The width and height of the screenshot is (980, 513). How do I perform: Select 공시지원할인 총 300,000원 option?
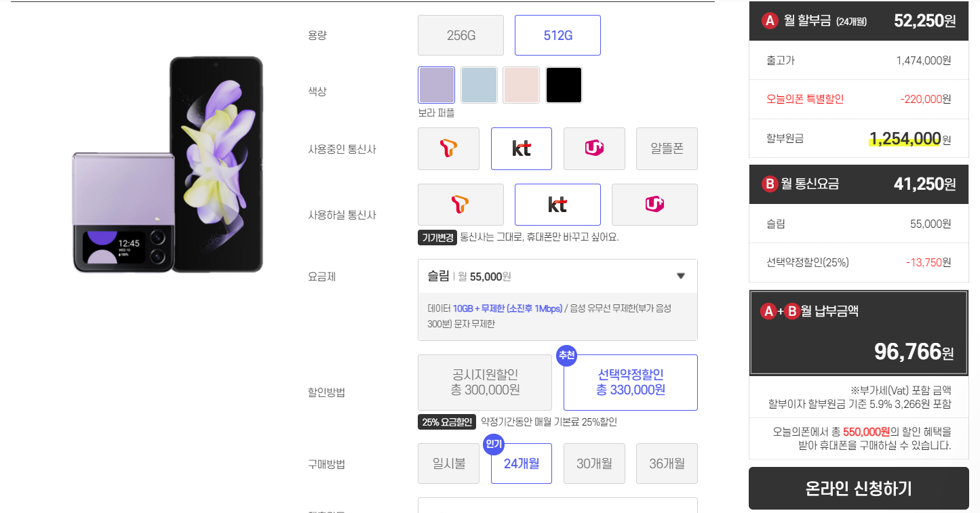click(x=485, y=382)
